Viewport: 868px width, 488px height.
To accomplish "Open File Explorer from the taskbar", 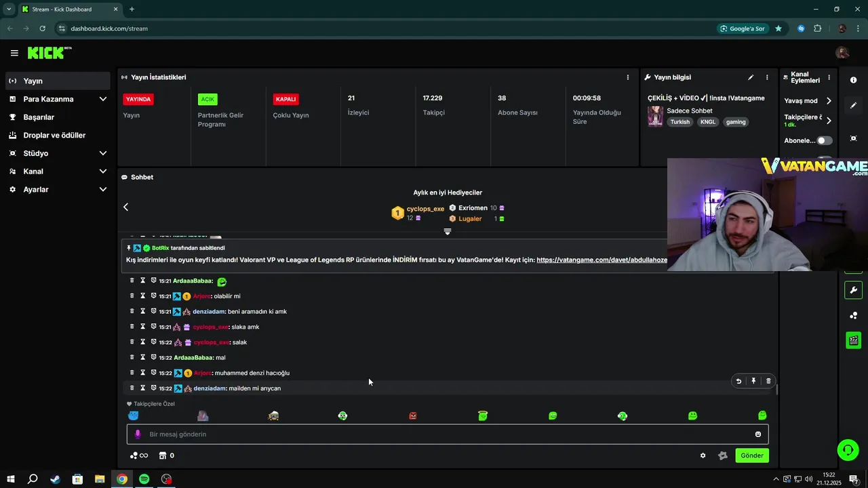I will click(x=99, y=479).
